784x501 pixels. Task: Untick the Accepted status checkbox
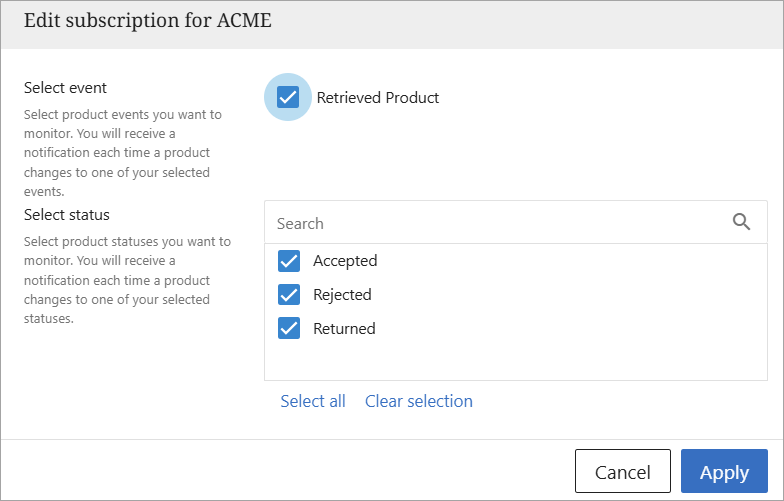[x=289, y=261]
